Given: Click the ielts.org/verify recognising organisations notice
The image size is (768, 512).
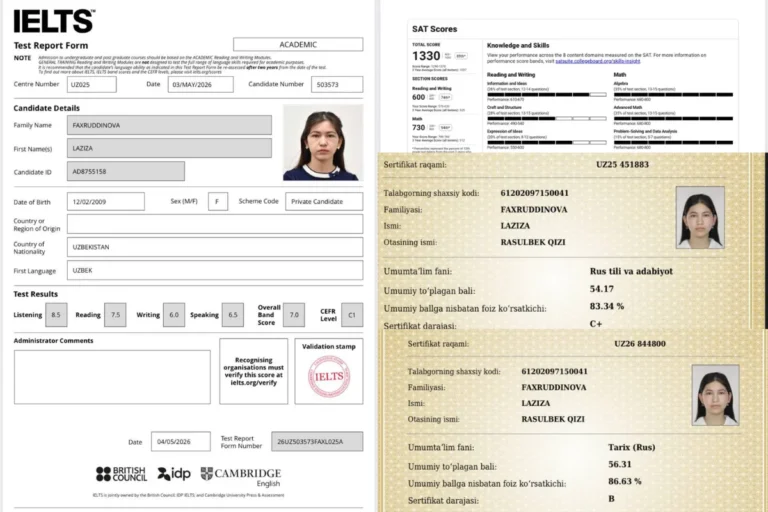Looking at the screenshot, I should click(254, 371).
